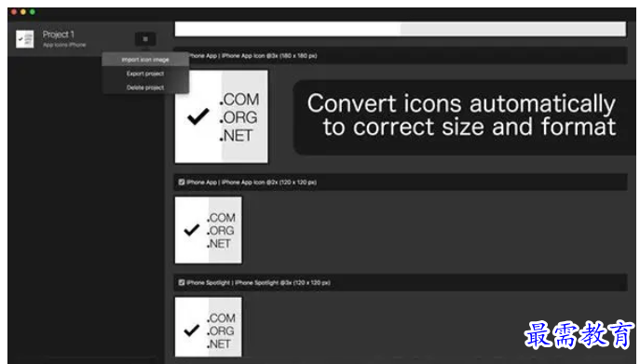Click the Project 1 thumbnail icon
The width and height of the screenshot is (640, 364).
[24, 39]
